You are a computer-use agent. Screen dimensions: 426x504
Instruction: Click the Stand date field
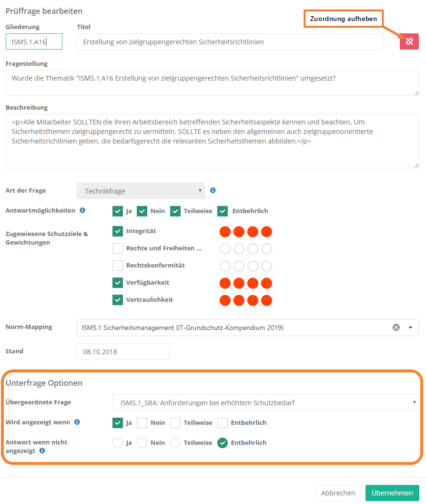pos(123,352)
